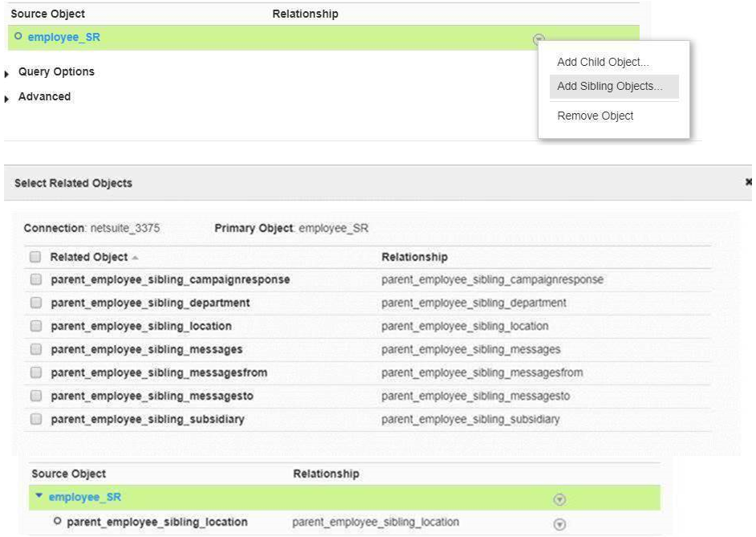This screenshot has height=537, width=756.
Task: Click the netsuite_3375 connection value
Action: pos(125,228)
